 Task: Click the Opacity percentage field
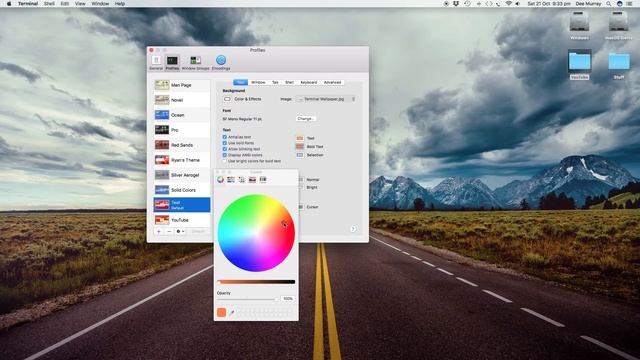pyautogui.click(x=288, y=299)
